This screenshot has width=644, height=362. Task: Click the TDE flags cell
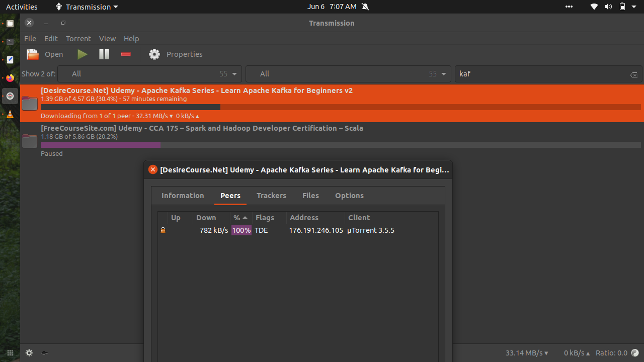pos(262,230)
